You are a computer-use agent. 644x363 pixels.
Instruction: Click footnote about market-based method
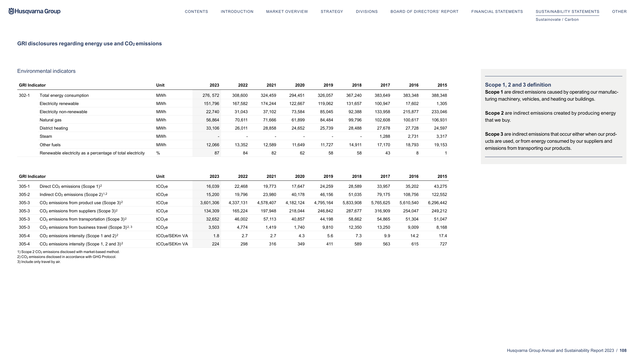[x=68, y=252]
